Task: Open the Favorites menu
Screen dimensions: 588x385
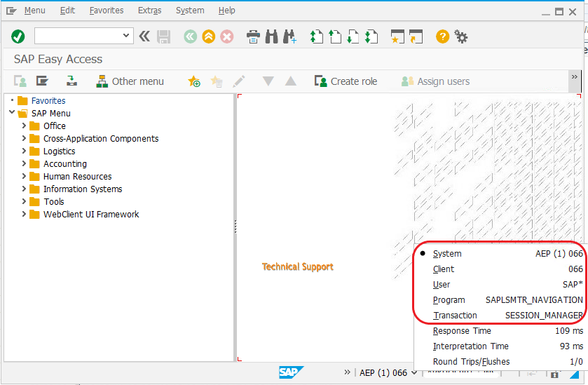Action: (x=107, y=11)
